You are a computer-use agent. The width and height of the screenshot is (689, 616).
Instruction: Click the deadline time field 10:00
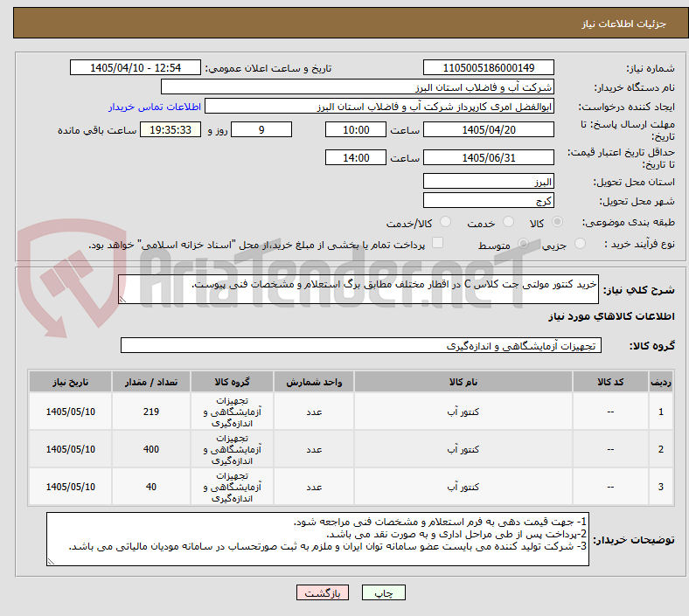[356, 129]
